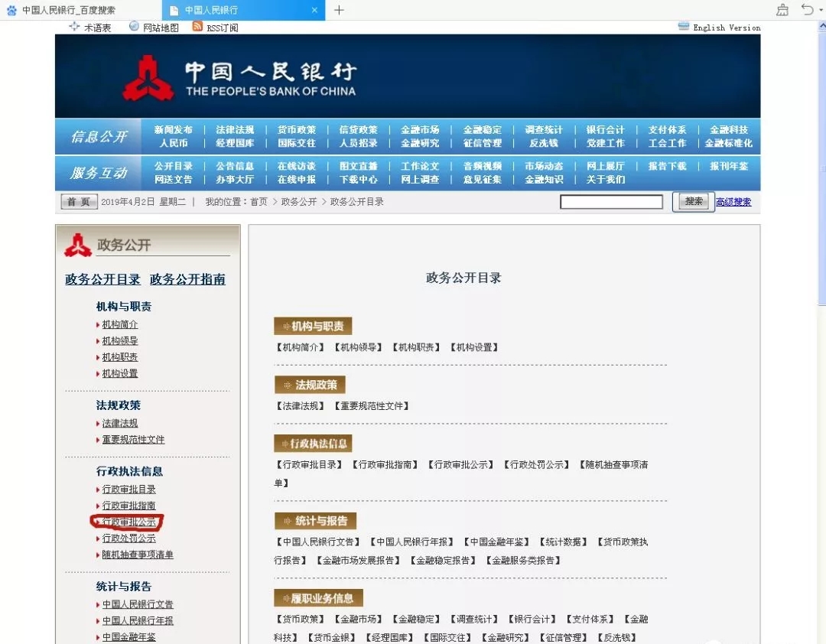The image size is (826, 644).
Task: Open 法律法规 in navigation bar
Action: pyautogui.click(x=235, y=130)
